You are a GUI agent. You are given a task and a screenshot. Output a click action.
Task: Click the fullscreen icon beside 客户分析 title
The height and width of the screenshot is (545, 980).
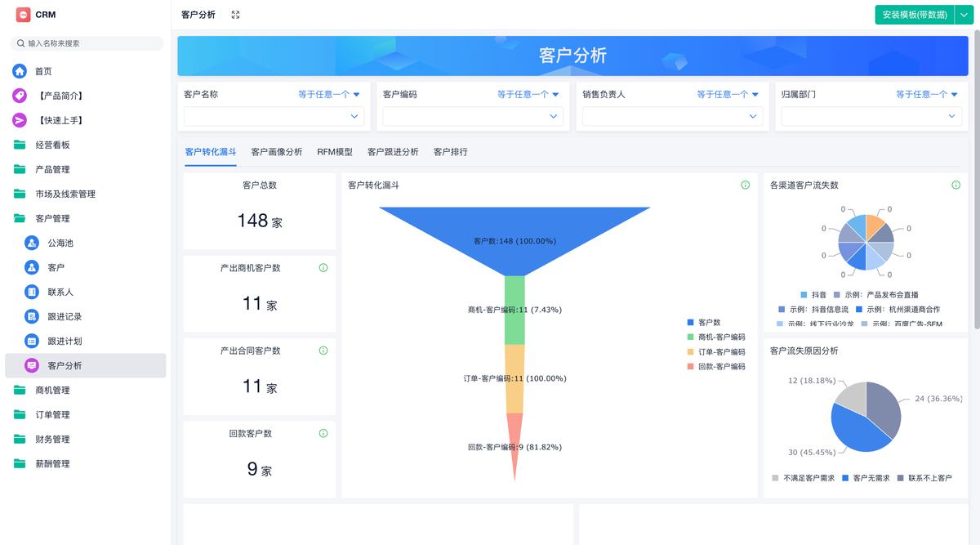pos(235,15)
